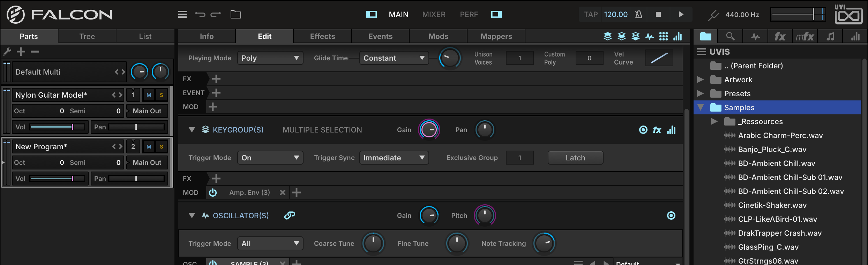The height and width of the screenshot is (265, 868).
Task: Toggle Amp. Env power button
Action: point(213,192)
